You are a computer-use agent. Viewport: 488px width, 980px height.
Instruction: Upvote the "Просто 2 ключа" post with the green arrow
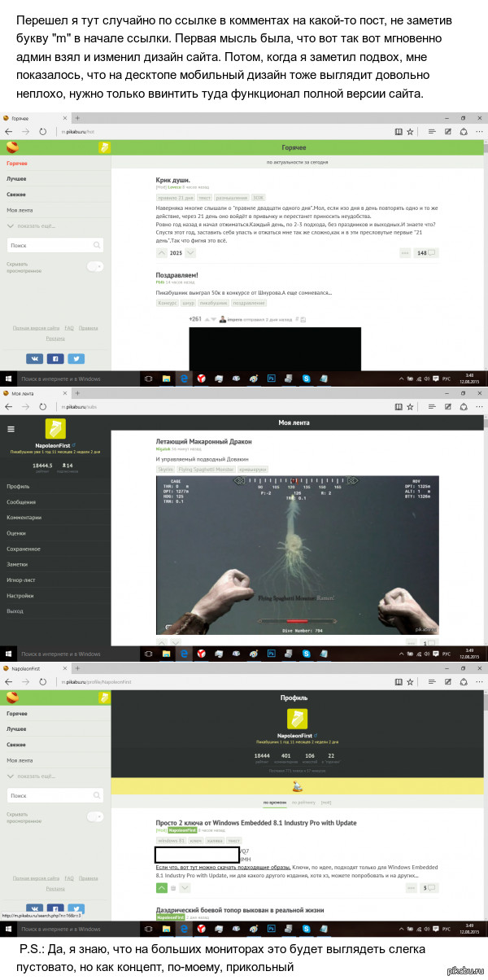click(161, 887)
